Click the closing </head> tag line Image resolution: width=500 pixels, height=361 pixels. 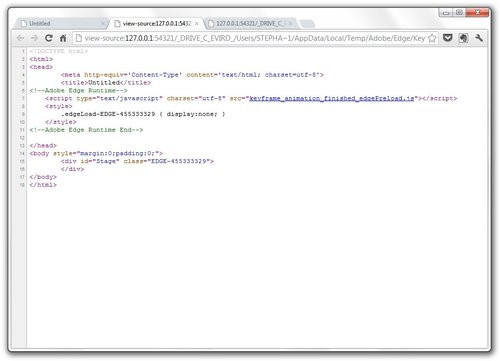click(43, 146)
